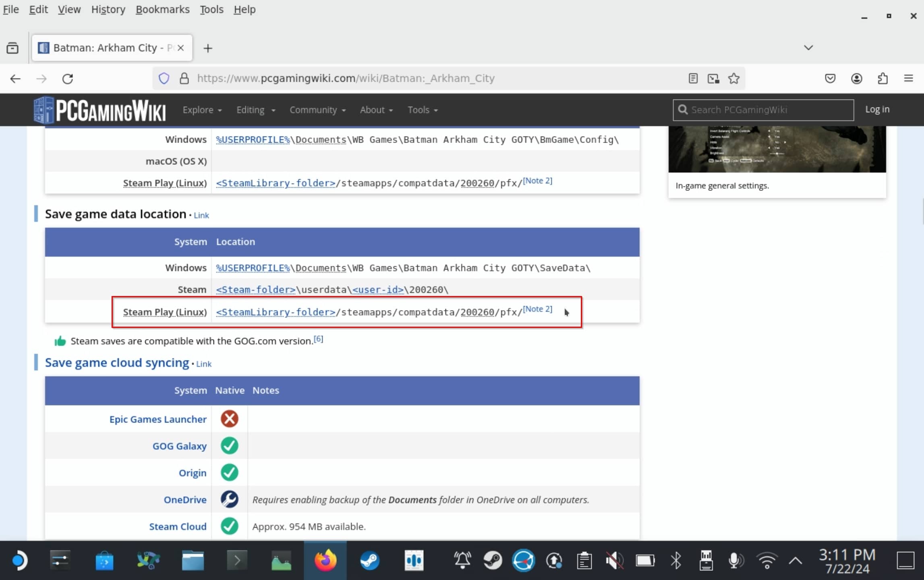This screenshot has height=580, width=924.
Task: Click the Save game data location Link
Action: (202, 215)
